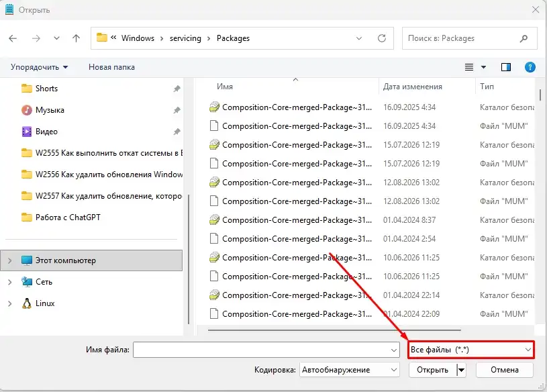Change view with the list view icon
547x392 pixels.
(469, 67)
